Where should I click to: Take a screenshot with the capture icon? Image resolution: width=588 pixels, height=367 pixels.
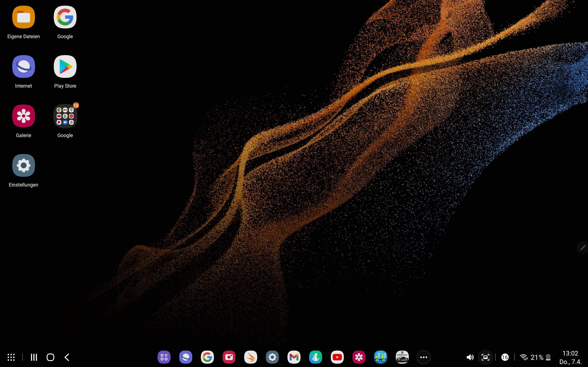[485, 357]
